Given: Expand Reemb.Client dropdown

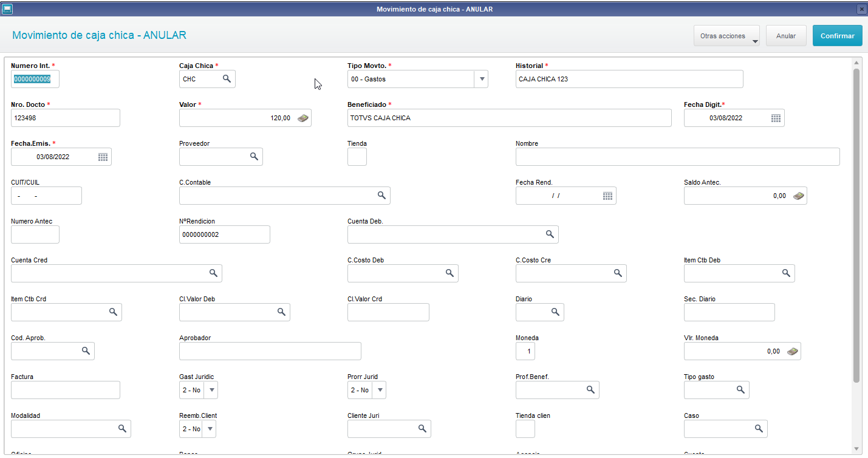Looking at the screenshot, I should coord(211,429).
